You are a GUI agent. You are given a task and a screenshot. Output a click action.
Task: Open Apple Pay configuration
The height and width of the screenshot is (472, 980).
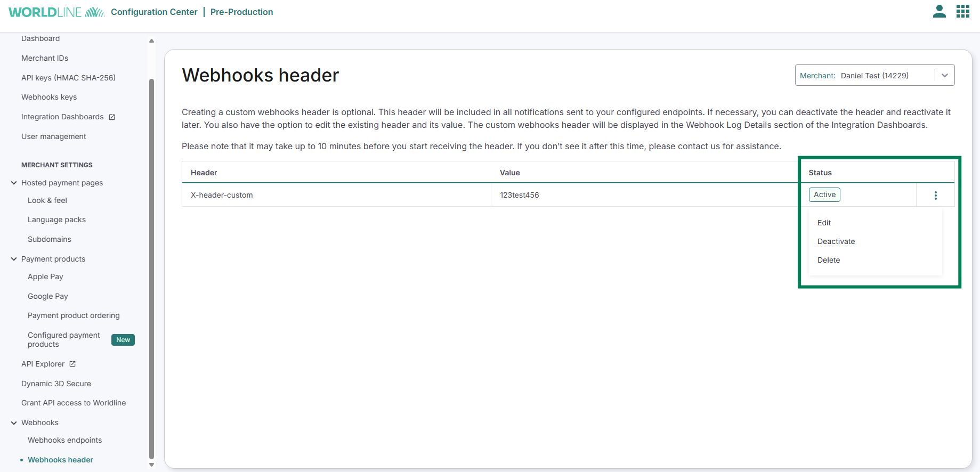click(45, 276)
